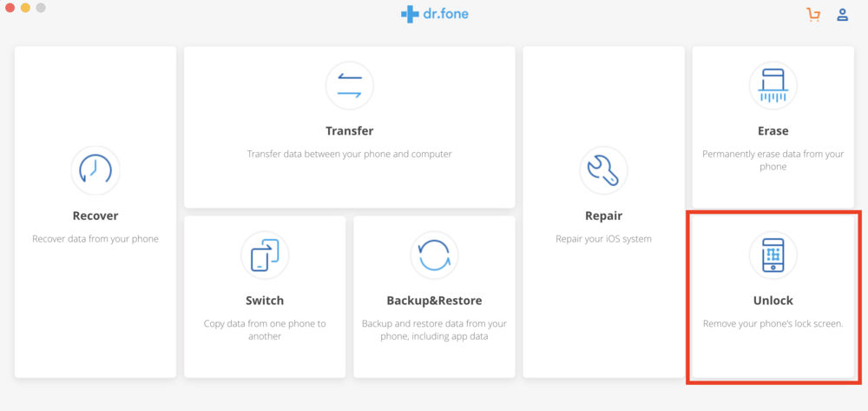Click "Backup and restore data from your phone" text
The image size is (868, 411).
click(x=434, y=329)
